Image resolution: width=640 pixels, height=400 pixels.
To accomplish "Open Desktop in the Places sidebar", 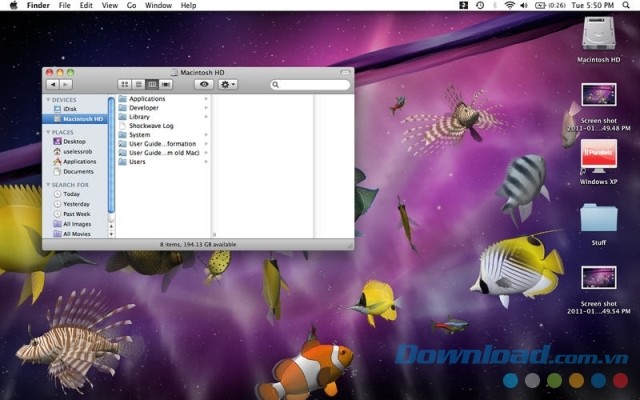I will 74,141.
